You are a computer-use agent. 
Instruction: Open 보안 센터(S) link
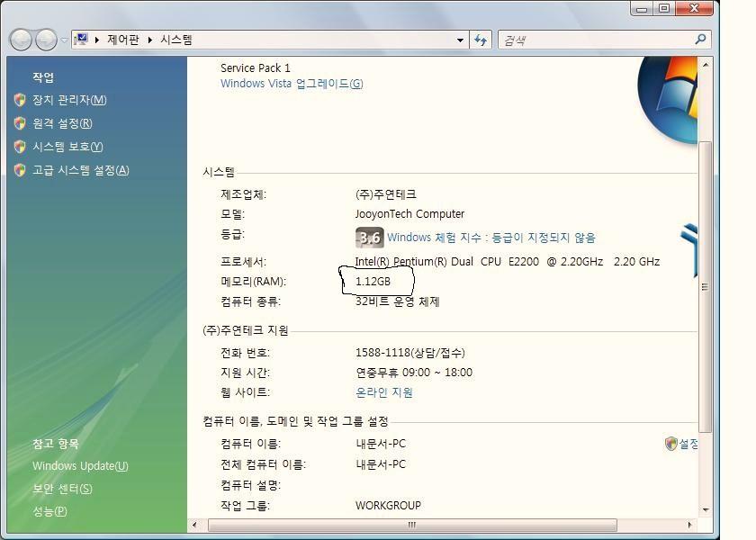coord(62,489)
